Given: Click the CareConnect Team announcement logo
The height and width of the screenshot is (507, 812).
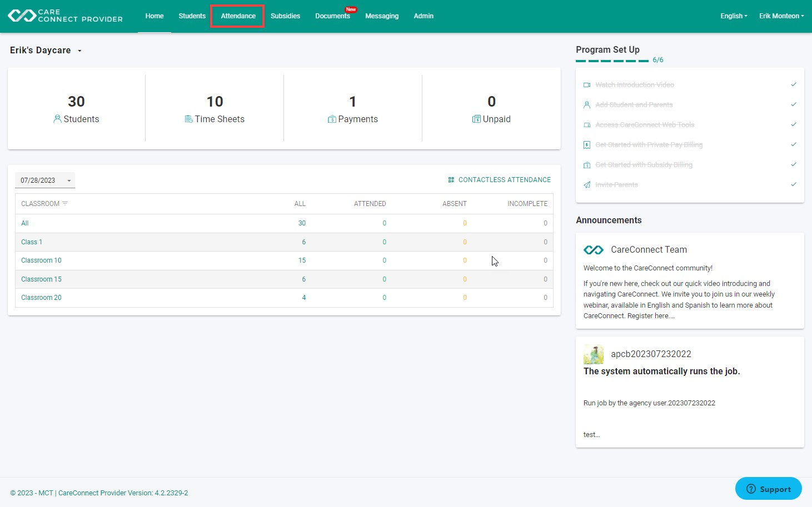Looking at the screenshot, I should 594,250.
